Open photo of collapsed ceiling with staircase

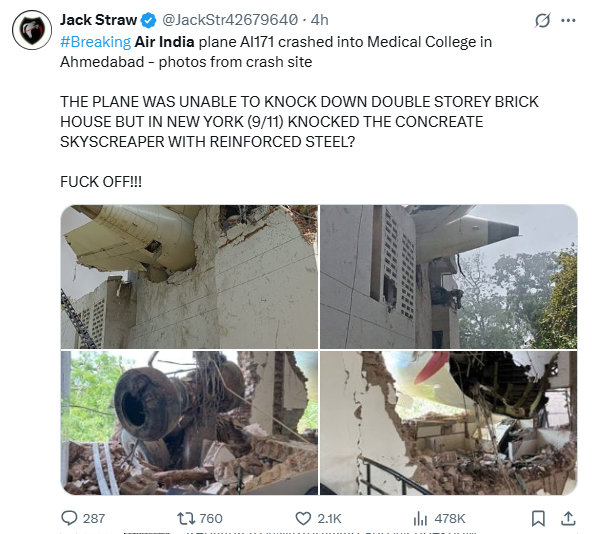(449, 423)
